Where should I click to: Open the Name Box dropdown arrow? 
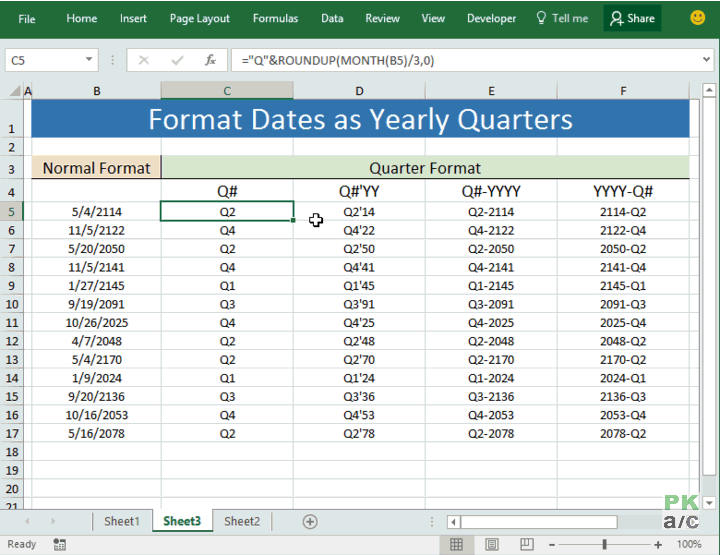[x=89, y=60]
